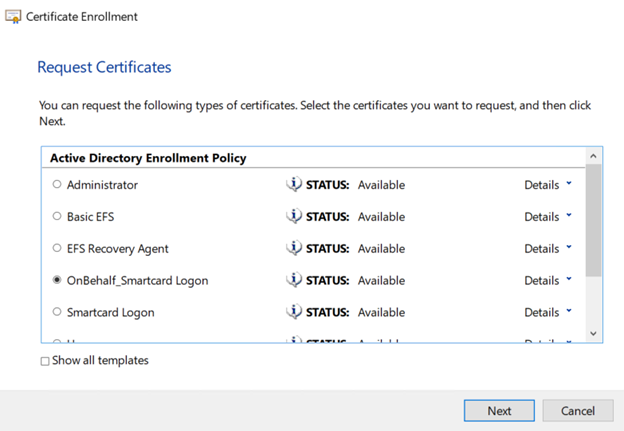Click the EFS Recovery Agent template name
The width and height of the screenshot is (624, 431).
click(117, 249)
